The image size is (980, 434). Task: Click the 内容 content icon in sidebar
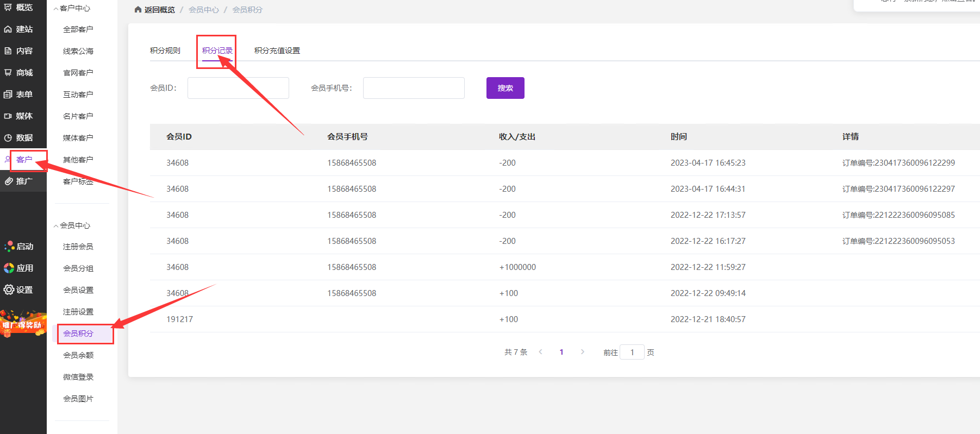coord(8,51)
